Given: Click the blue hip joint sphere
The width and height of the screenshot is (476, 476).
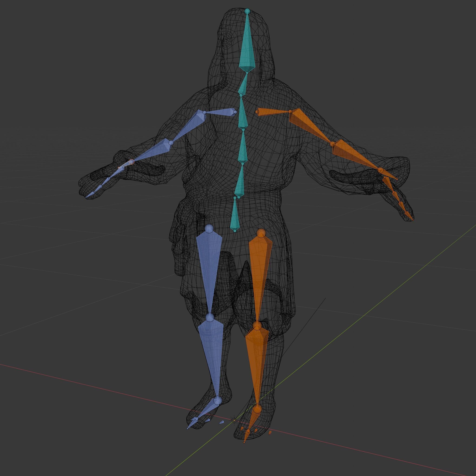Looking at the screenshot, I should (209, 228).
